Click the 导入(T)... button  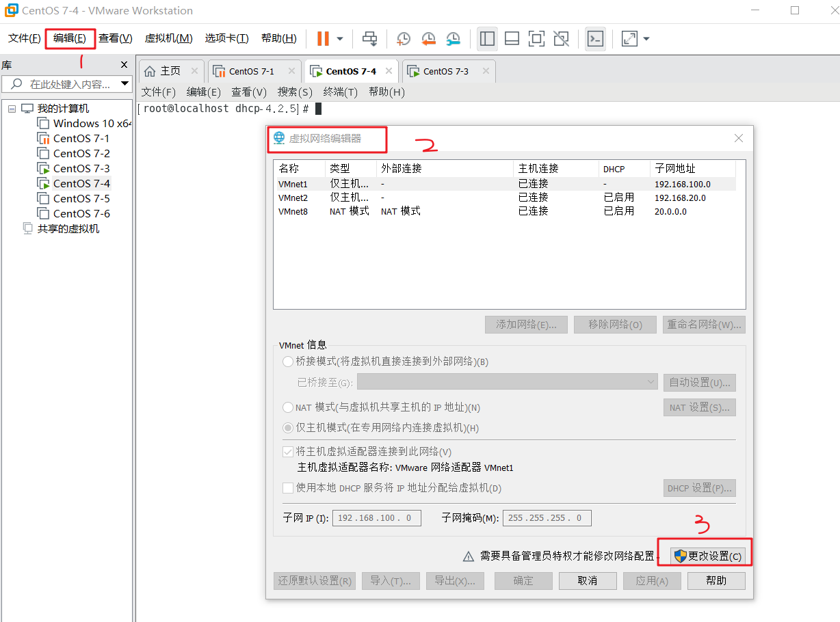[x=391, y=581]
